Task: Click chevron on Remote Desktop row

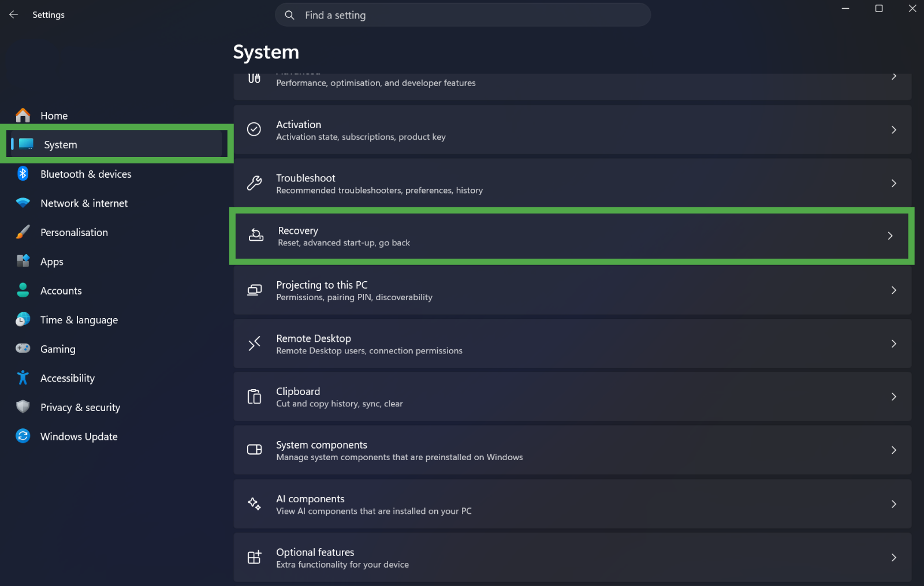Action: tap(893, 344)
